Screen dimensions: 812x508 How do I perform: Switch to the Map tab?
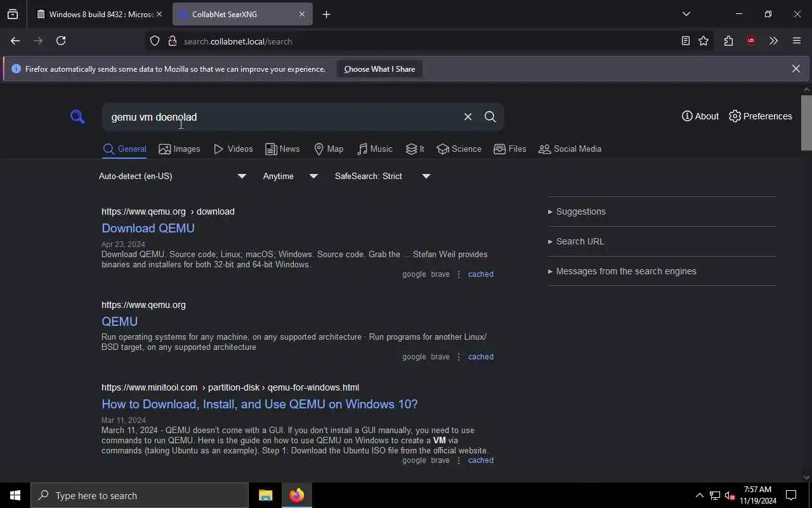(329, 149)
